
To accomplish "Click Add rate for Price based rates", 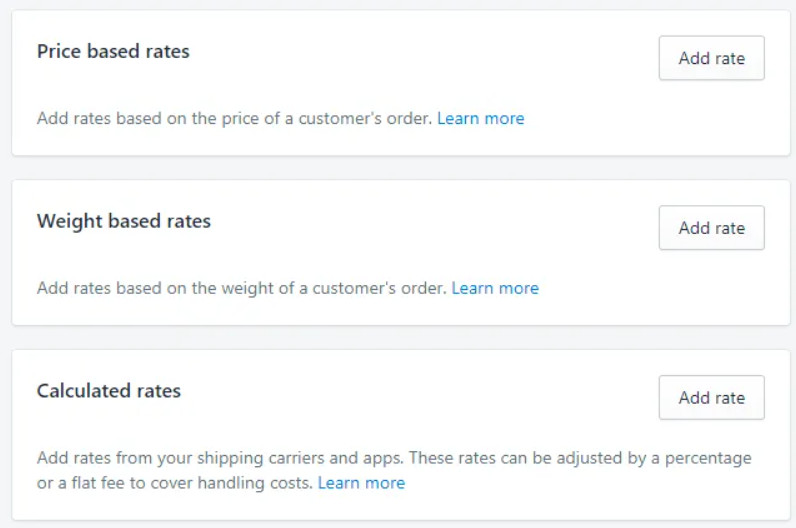I will (711, 58).
